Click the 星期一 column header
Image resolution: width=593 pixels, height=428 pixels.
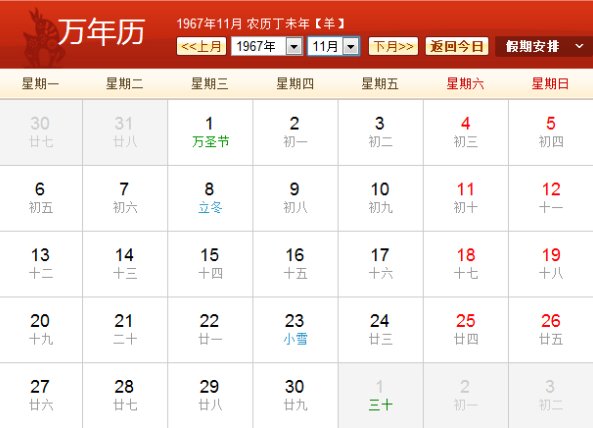pyautogui.click(x=40, y=84)
